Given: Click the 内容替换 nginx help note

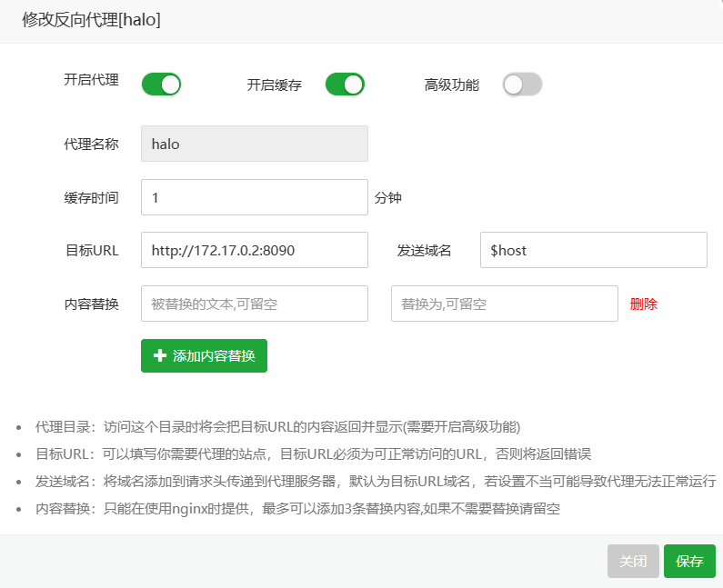Looking at the screenshot, I should (x=298, y=509).
